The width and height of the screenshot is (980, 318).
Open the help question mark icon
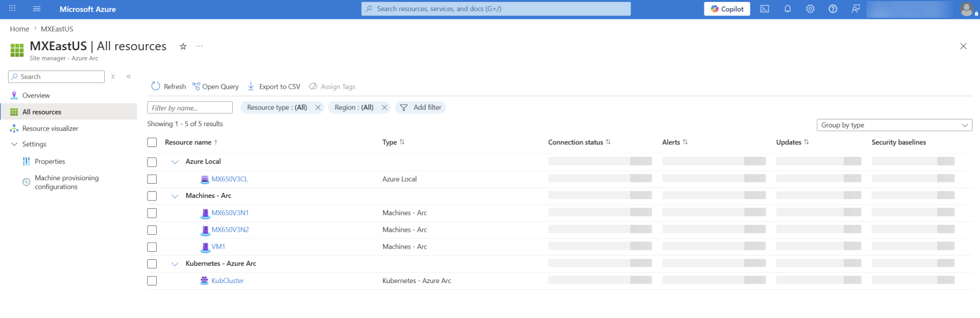point(833,9)
